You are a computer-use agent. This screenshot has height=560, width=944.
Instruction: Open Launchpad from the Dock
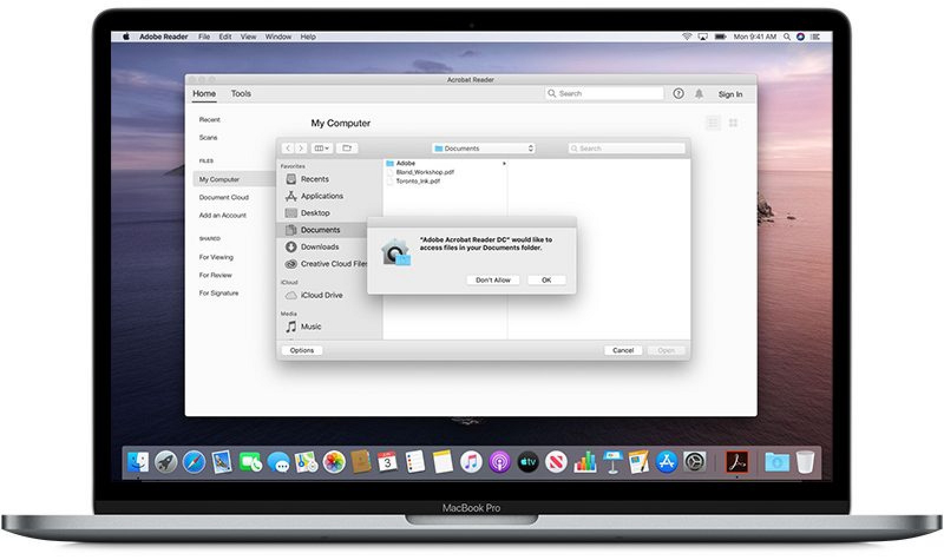point(166,462)
